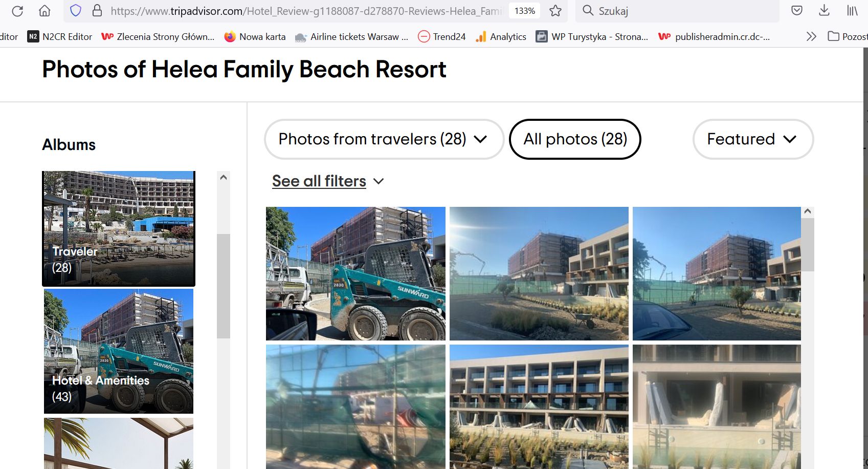Viewport: 868px width, 469px height.
Task: Open Hotel & Amenities (43) album
Action: 119,351
